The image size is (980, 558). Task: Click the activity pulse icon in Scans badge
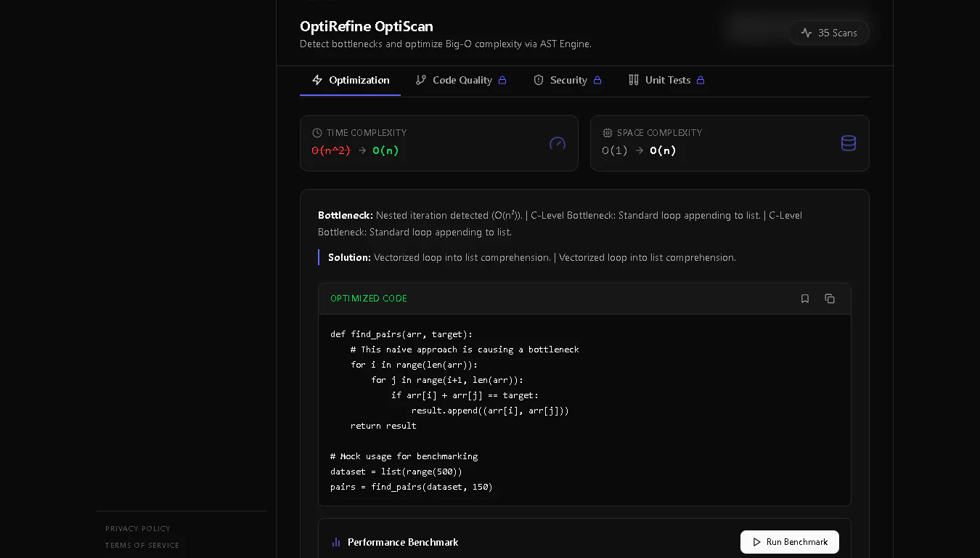(x=807, y=33)
